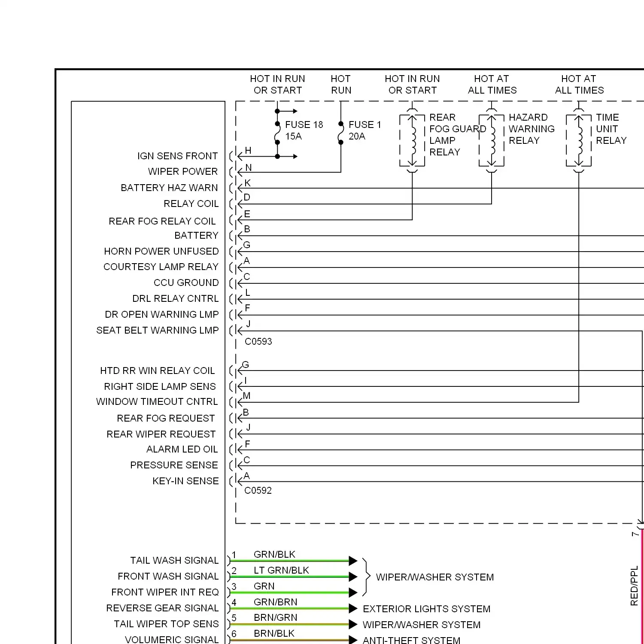Select the FRONT WASH SIGNAL label
Viewport: 644px width, 644px height.
168,576
